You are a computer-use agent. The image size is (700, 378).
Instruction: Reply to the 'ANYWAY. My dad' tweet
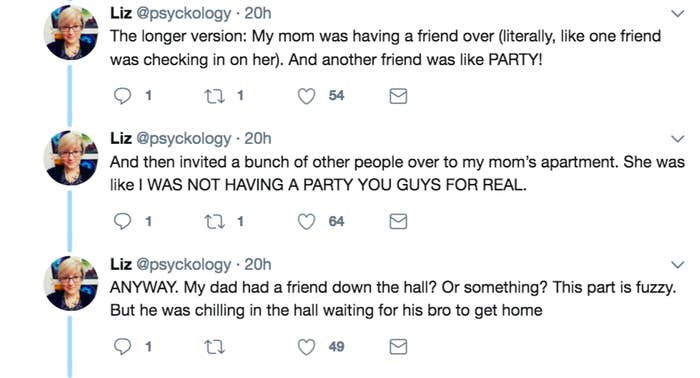click(122, 347)
